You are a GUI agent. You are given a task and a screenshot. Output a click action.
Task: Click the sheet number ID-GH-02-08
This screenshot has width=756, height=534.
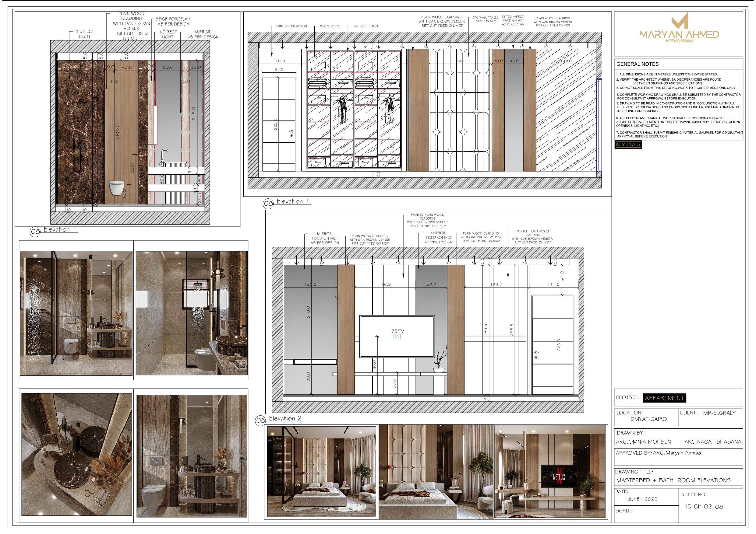(x=704, y=507)
